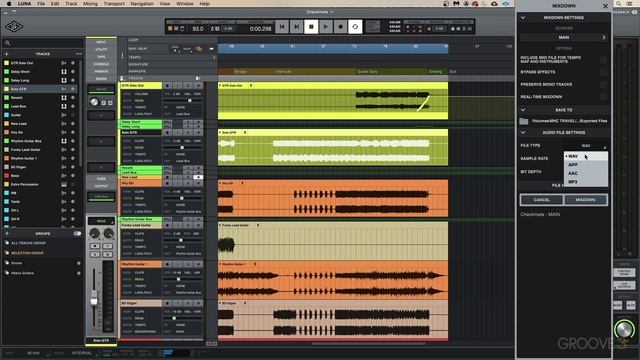Select MP3 from file type list
Screen dimensions: 640x360
(586, 182)
